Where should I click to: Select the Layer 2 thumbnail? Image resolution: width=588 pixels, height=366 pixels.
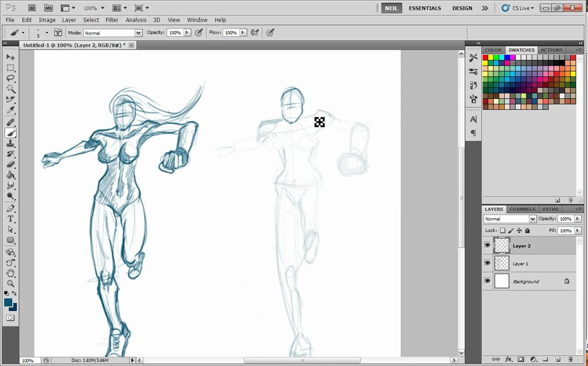pos(502,246)
